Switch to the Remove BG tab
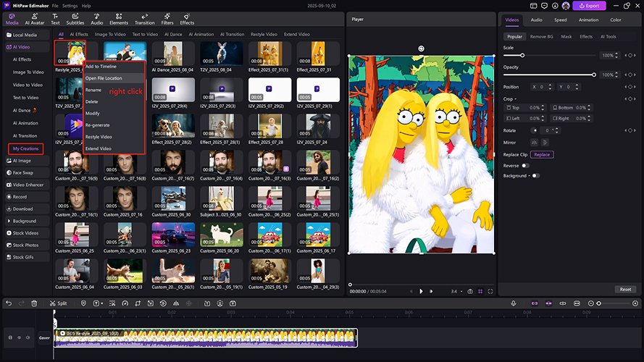Image resolution: width=644 pixels, height=362 pixels. coord(541,36)
